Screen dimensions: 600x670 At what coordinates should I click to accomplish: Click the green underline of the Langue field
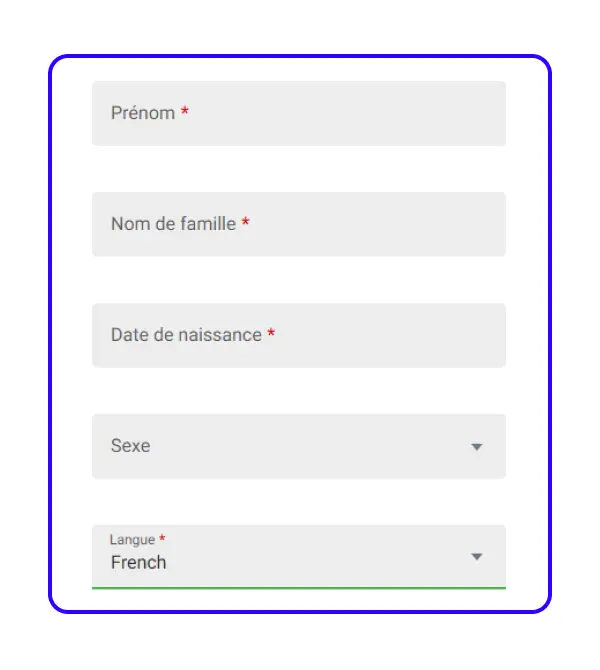point(298,588)
